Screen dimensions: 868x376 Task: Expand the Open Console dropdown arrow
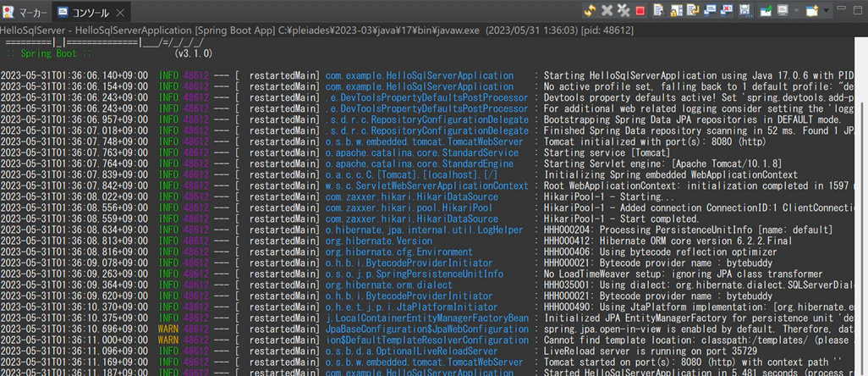click(827, 10)
